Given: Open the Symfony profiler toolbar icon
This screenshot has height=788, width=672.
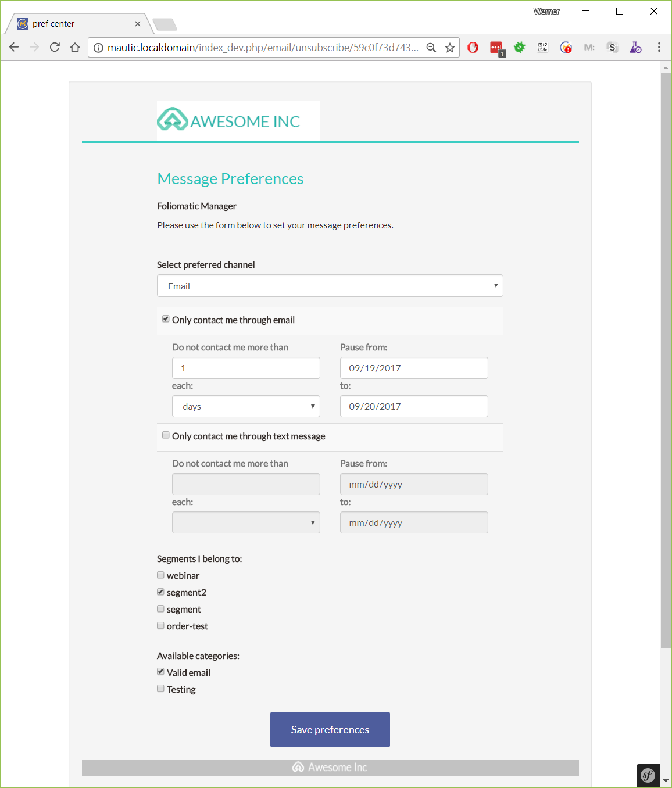Looking at the screenshot, I should [648, 775].
